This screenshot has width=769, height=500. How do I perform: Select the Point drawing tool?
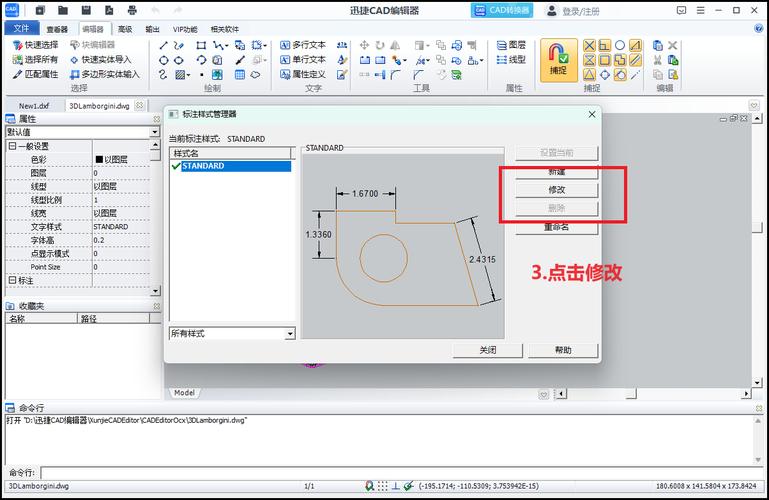(202, 75)
